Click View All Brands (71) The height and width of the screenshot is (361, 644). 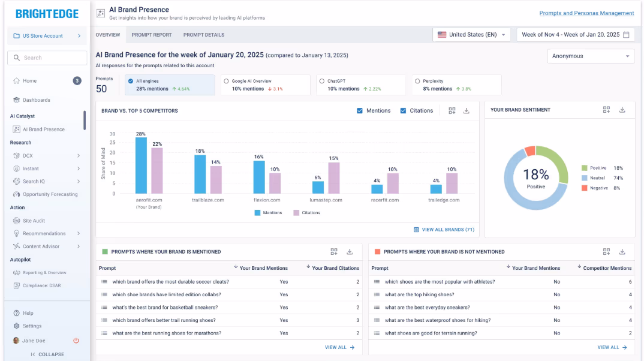[444, 230]
